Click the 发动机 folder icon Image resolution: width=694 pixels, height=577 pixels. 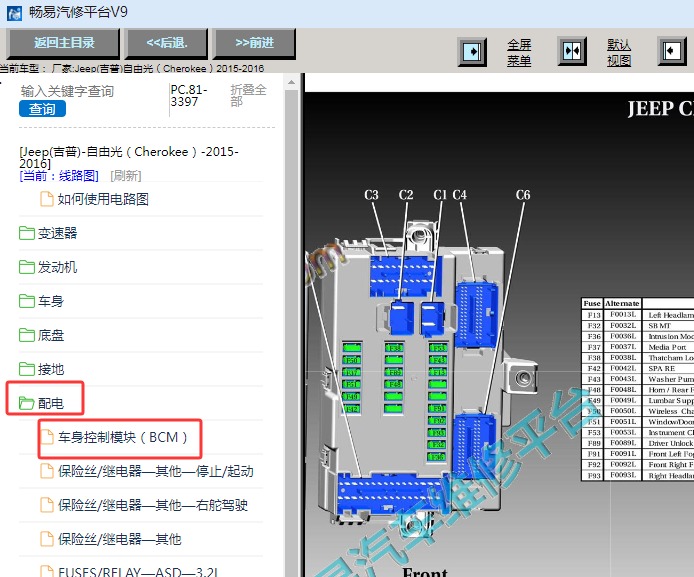[27, 267]
